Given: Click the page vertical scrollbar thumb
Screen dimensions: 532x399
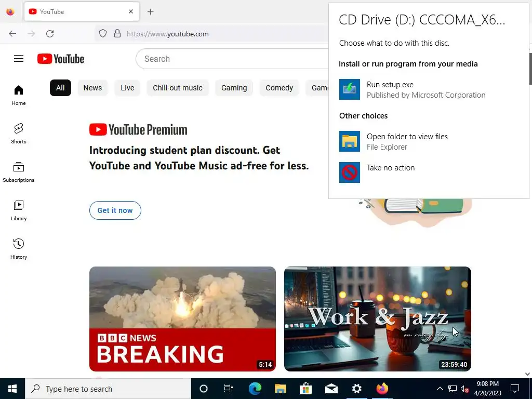Looking at the screenshot, I should [x=530, y=68].
